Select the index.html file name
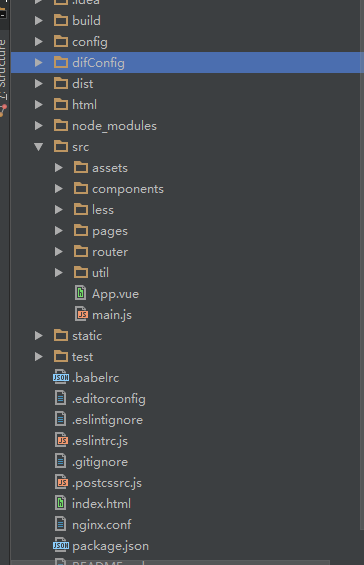The image size is (364, 565). pyautogui.click(x=101, y=503)
